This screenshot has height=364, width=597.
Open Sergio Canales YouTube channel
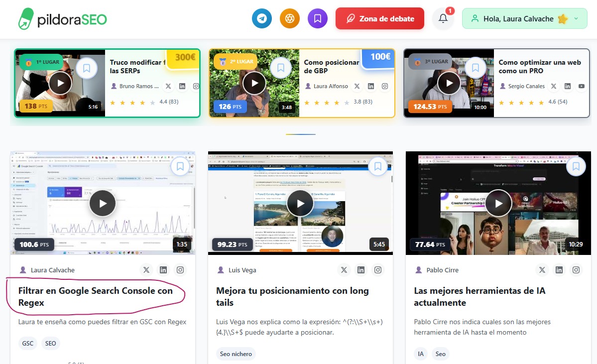click(582, 86)
